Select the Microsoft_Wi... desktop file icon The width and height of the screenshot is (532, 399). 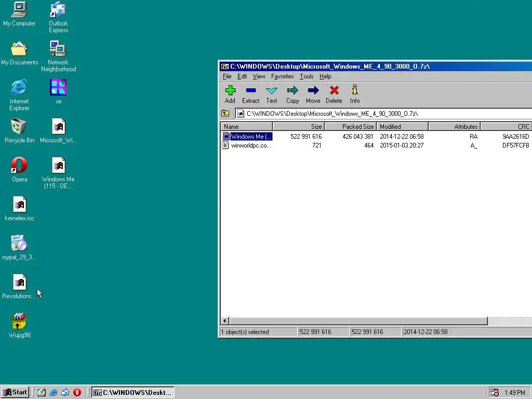pos(58,131)
